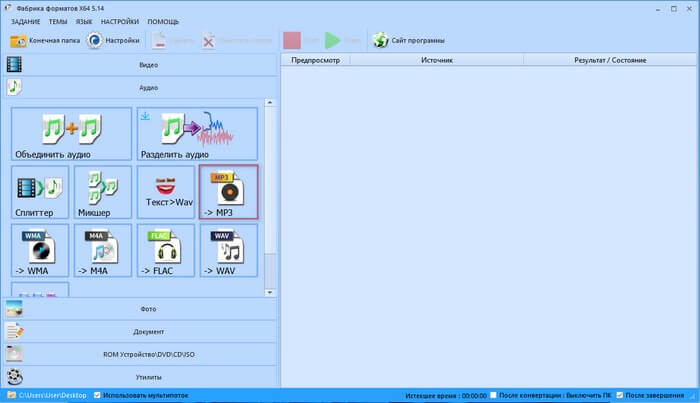Click the music note Аудио icon
Image resolution: width=700 pixels, height=403 pixels.
point(14,87)
